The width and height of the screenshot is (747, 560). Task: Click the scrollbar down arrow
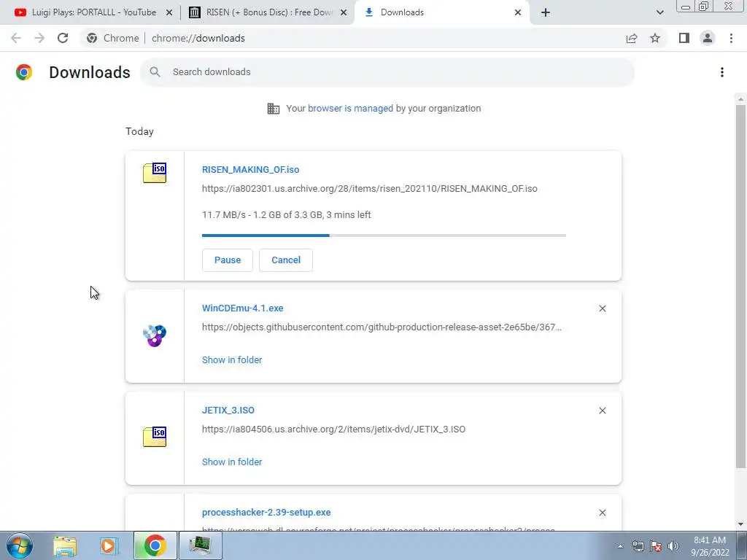pyautogui.click(x=740, y=524)
